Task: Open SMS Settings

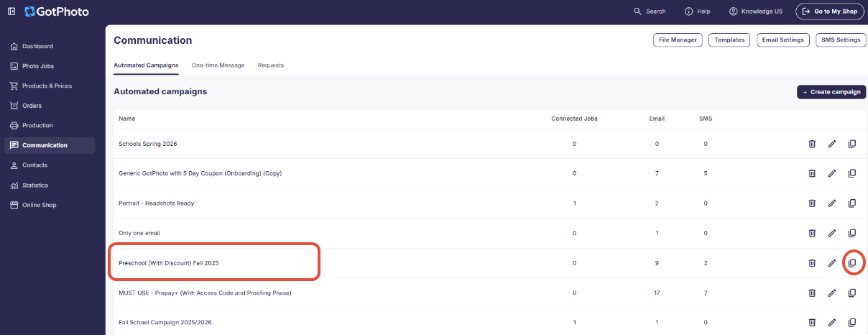Action: pos(841,40)
